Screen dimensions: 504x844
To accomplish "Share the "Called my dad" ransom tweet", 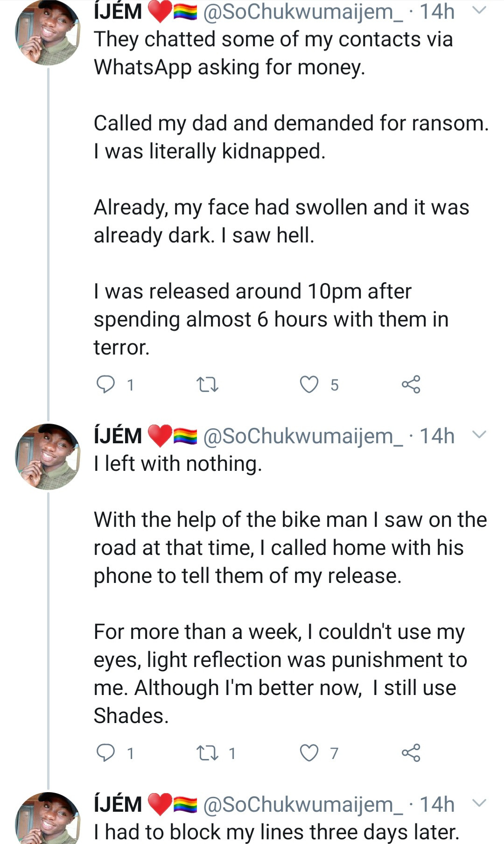I will (x=411, y=384).
